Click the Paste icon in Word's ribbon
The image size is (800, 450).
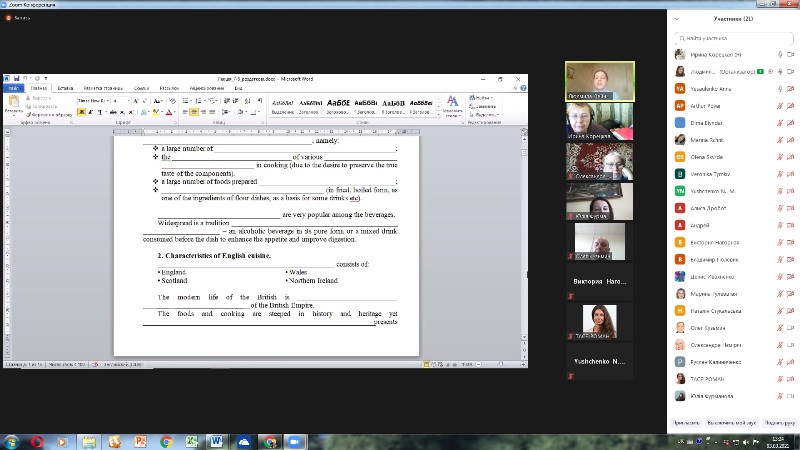(13, 105)
